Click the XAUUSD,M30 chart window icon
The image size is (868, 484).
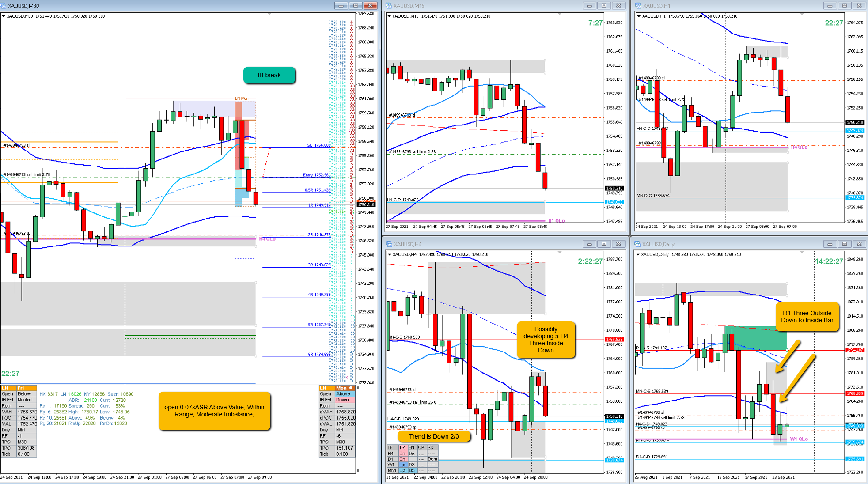4,6
